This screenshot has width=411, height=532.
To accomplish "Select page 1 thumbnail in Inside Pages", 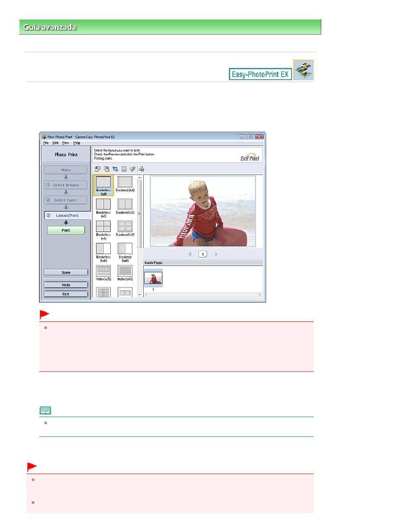I will [153, 278].
